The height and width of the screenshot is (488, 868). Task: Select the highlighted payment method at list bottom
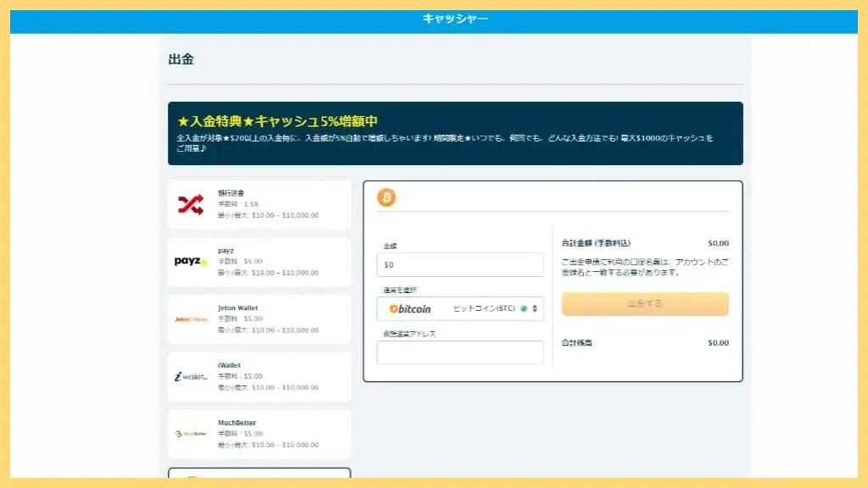pyautogui.click(x=259, y=477)
